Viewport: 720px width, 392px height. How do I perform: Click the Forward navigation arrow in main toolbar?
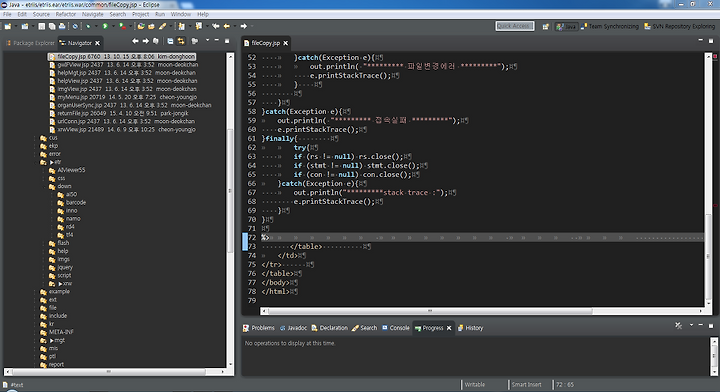pos(244,27)
